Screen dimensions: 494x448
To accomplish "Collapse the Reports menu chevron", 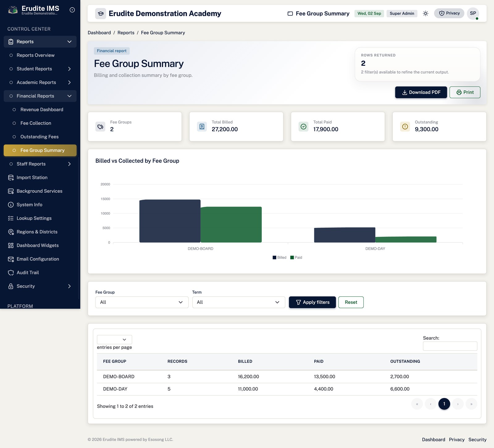I will pyautogui.click(x=69, y=42).
